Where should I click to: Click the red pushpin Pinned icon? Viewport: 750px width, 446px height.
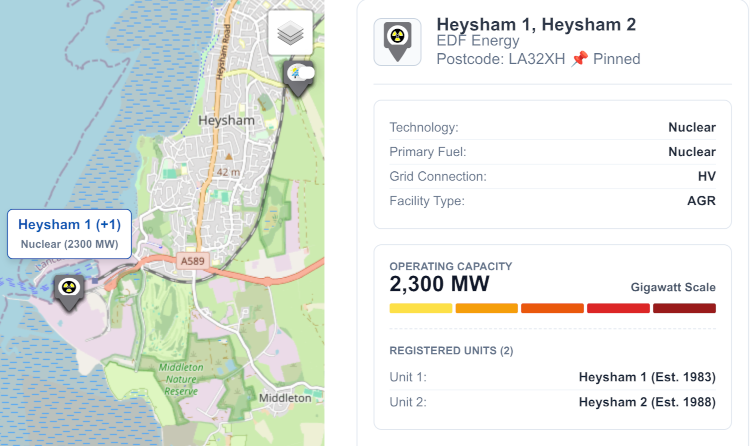579,59
